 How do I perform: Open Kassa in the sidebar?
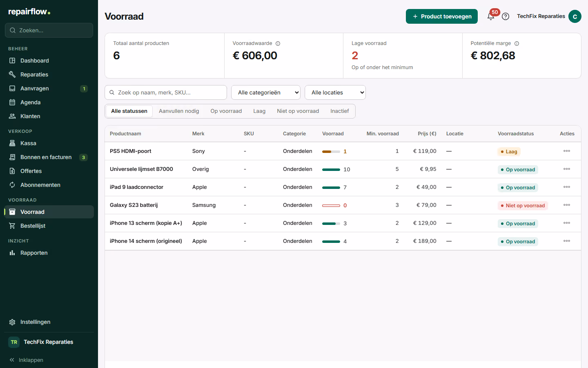(49, 143)
